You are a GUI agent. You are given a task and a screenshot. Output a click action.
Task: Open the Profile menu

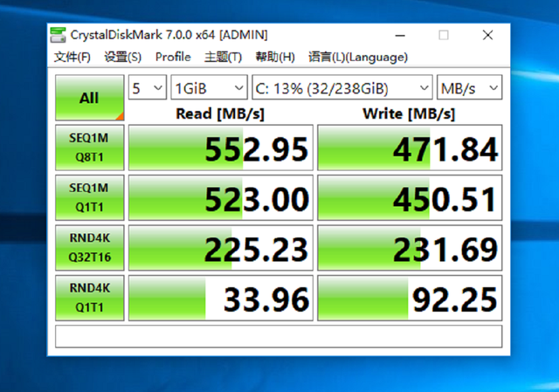pos(173,57)
